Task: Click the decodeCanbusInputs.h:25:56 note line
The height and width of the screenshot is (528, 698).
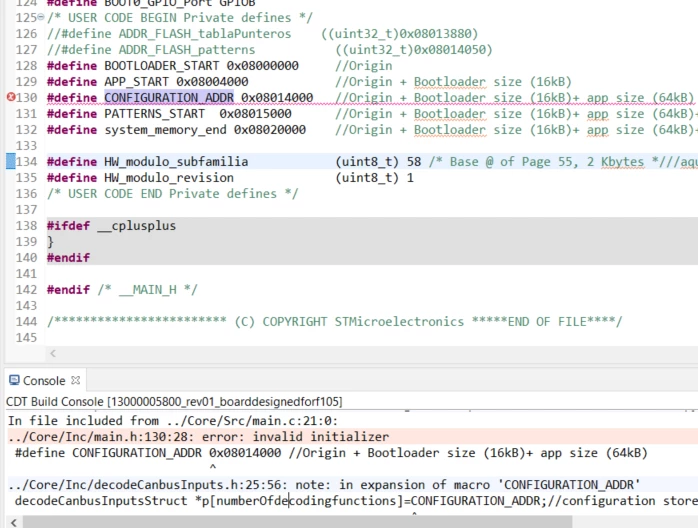Action: tap(324, 485)
